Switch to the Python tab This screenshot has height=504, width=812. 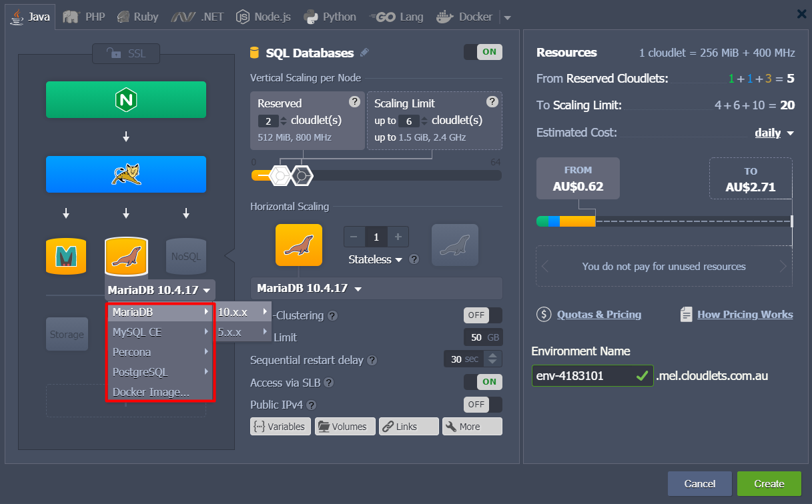click(x=330, y=17)
